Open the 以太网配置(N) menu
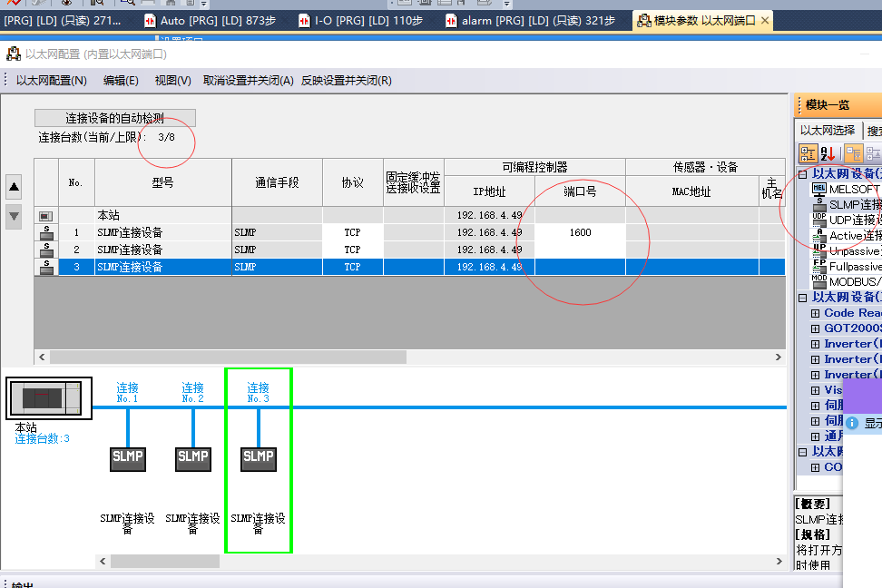 [x=52, y=80]
